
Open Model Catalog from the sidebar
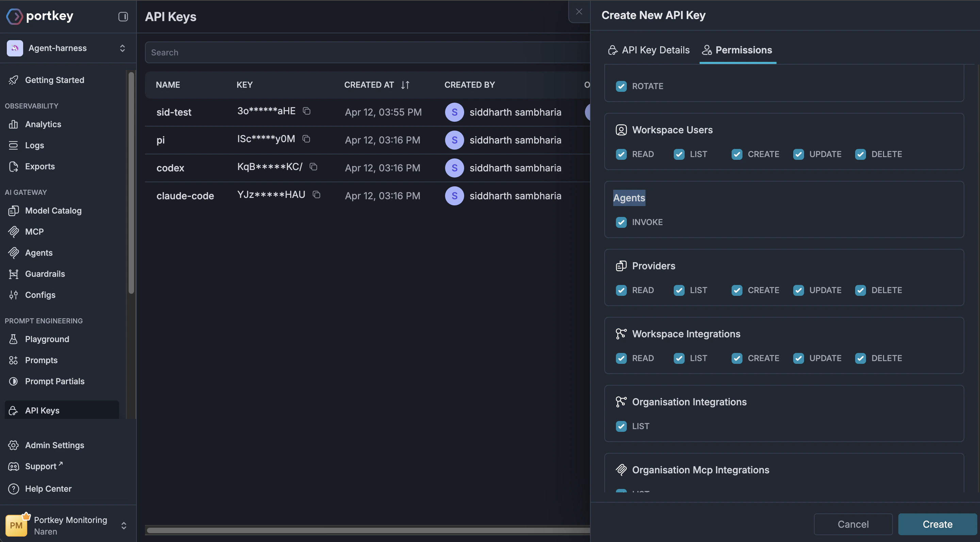pyautogui.click(x=53, y=210)
